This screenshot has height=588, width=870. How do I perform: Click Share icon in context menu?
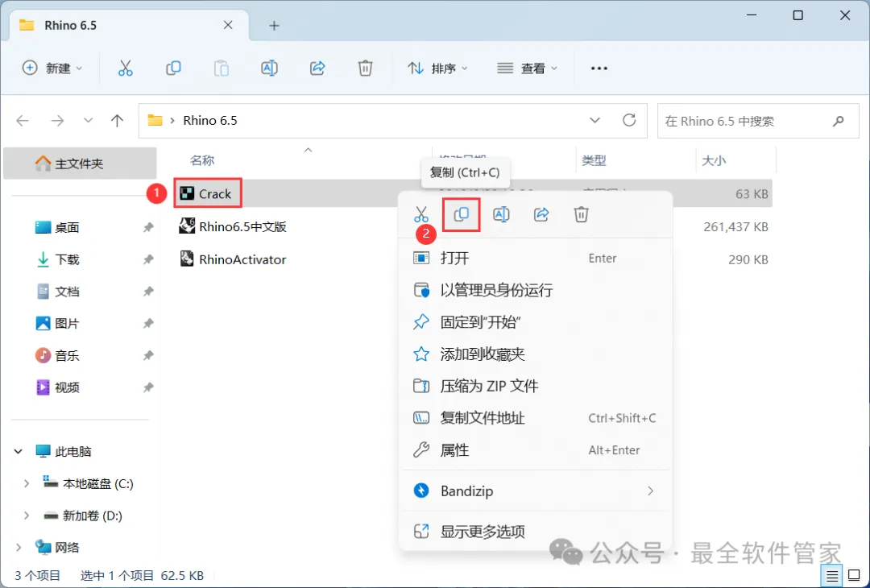pyautogui.click(x=541, y=214)
